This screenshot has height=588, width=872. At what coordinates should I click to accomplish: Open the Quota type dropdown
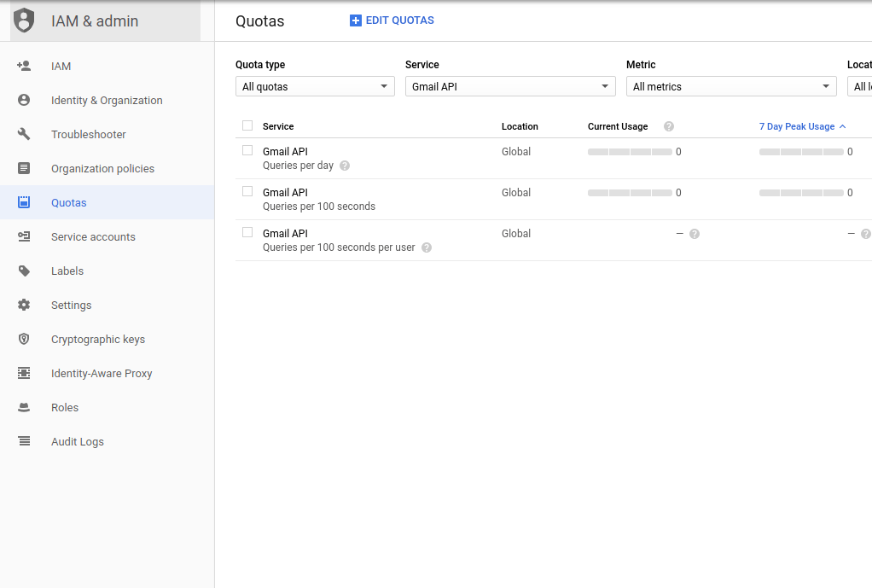pyautogui.click(x=315, y=86)
